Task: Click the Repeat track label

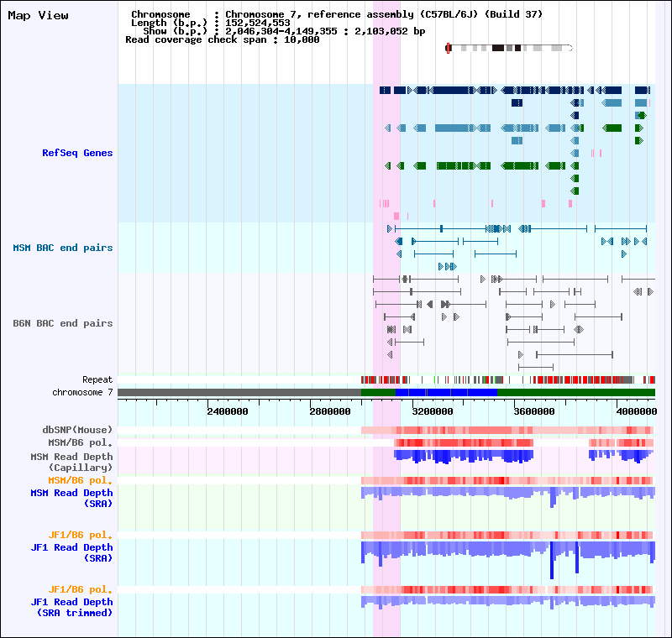Action: point(97,379)
